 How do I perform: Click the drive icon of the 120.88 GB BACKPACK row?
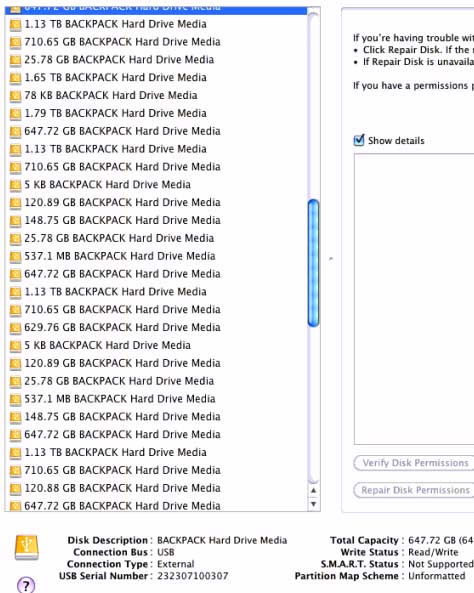(15, 489)
